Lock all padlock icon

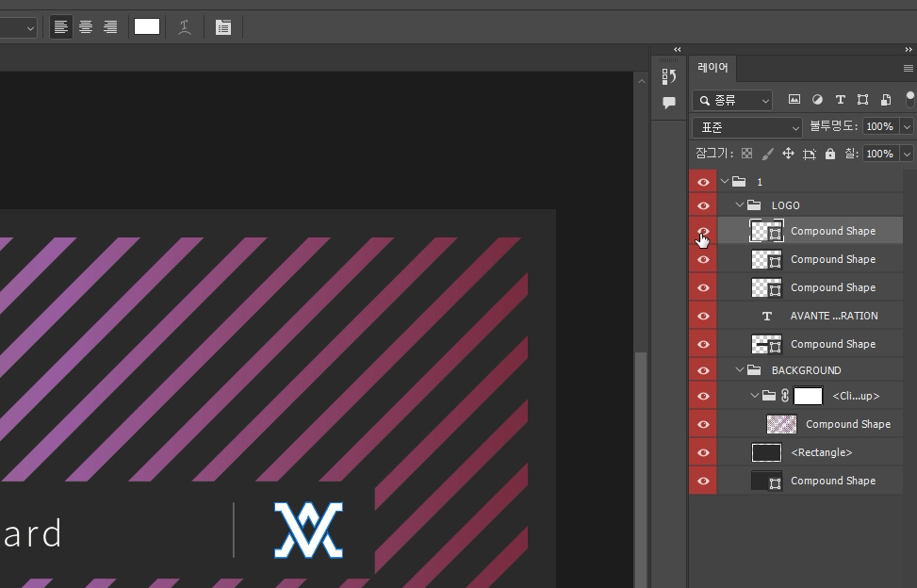click(x=830, y=154)
